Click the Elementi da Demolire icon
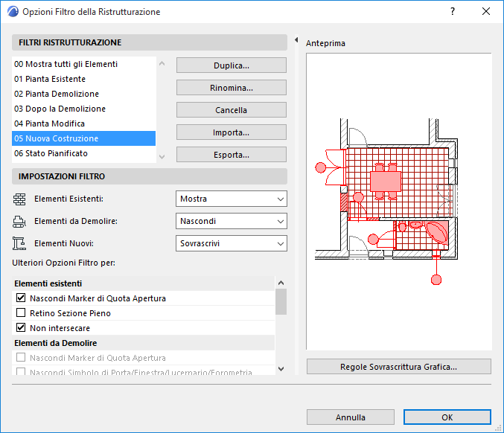 [19, 222]
